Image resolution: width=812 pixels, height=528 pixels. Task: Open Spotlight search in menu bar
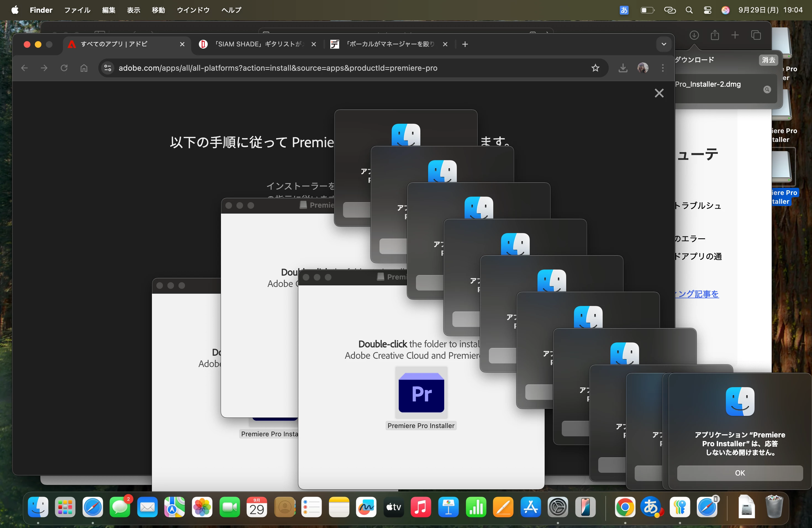[x=689, y=10]
